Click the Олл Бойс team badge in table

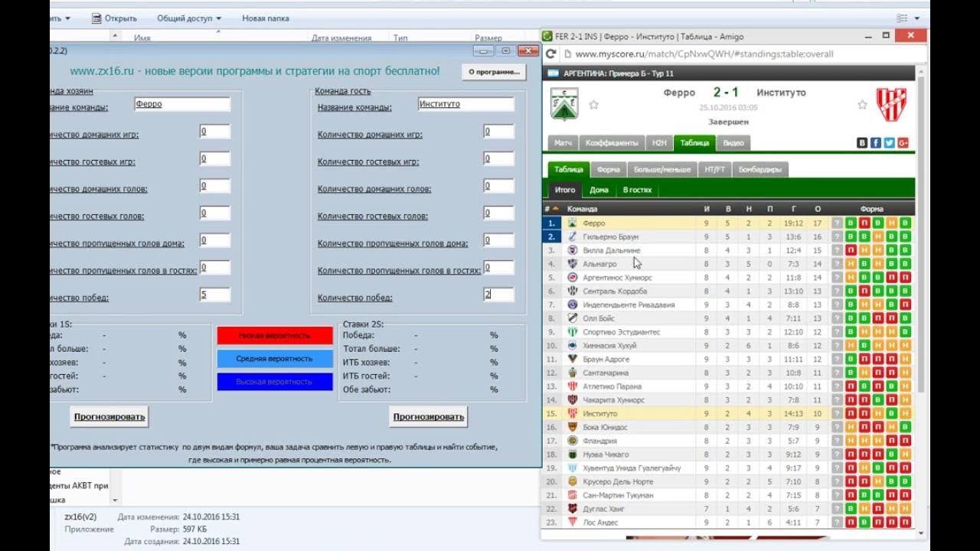pyautogui.click(x=572, y=318)
